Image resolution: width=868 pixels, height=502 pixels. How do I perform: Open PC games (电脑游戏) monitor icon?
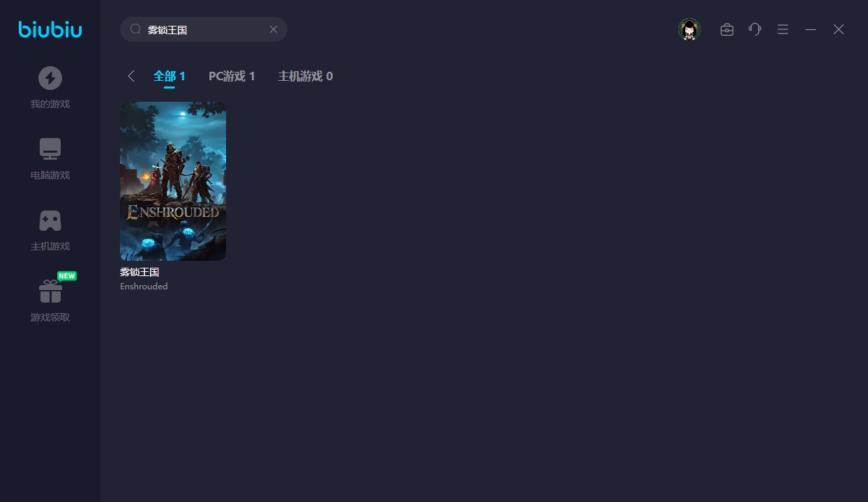tap(50, 149)
